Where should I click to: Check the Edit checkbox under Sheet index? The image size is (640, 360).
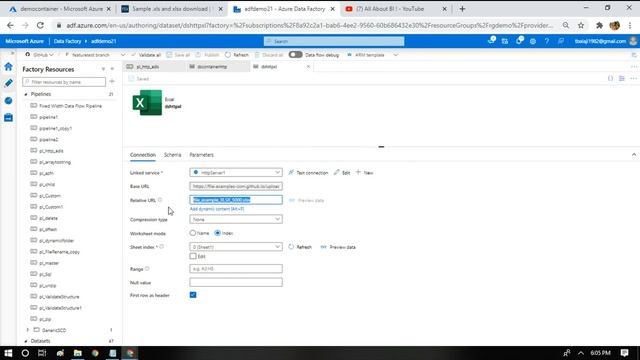[x=193, y=256]
